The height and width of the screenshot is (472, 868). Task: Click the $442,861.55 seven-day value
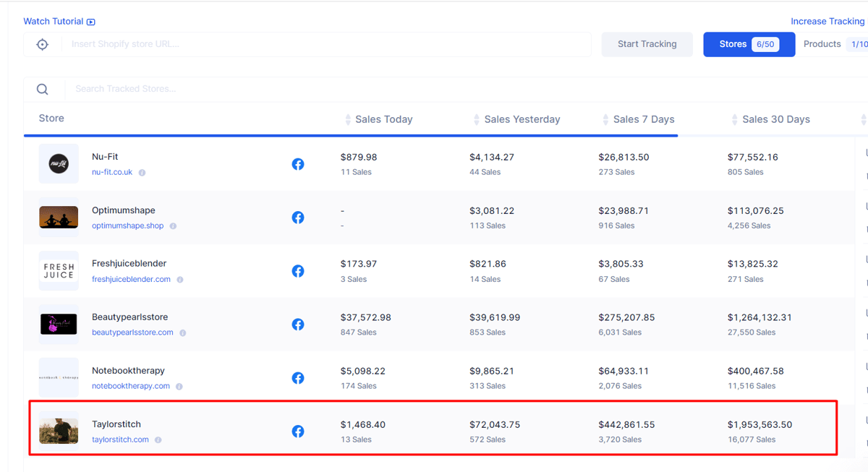coord(627,424)
